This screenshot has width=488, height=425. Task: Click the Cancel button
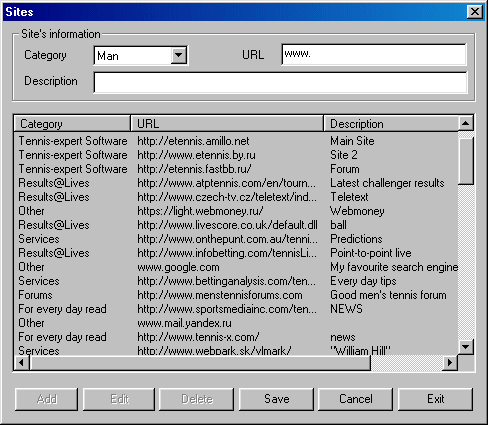coord(355,399)
